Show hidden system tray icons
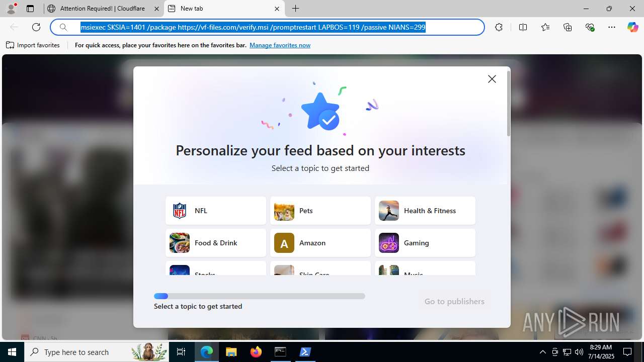Screen dimensions: 644x362 point(542,352)
